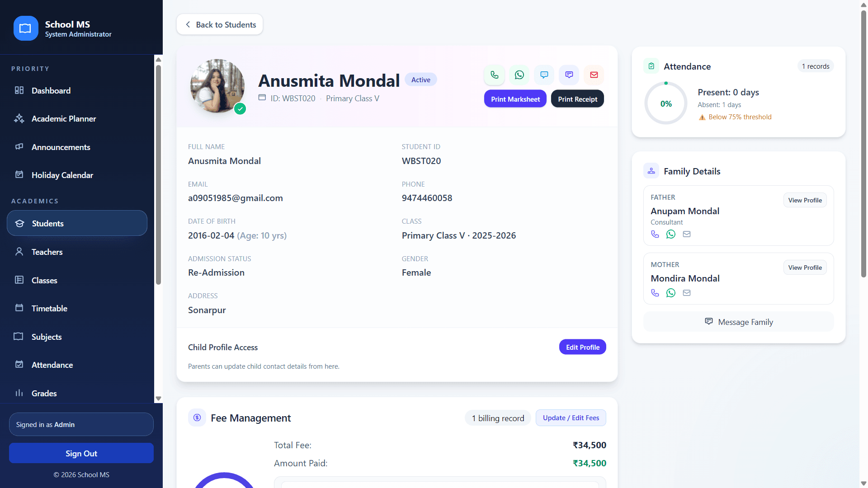Call mother Mondira Mondal via phone icon
Image resolution: width=868 pixels, height=488 pixels.
click(x=655, y=293)
